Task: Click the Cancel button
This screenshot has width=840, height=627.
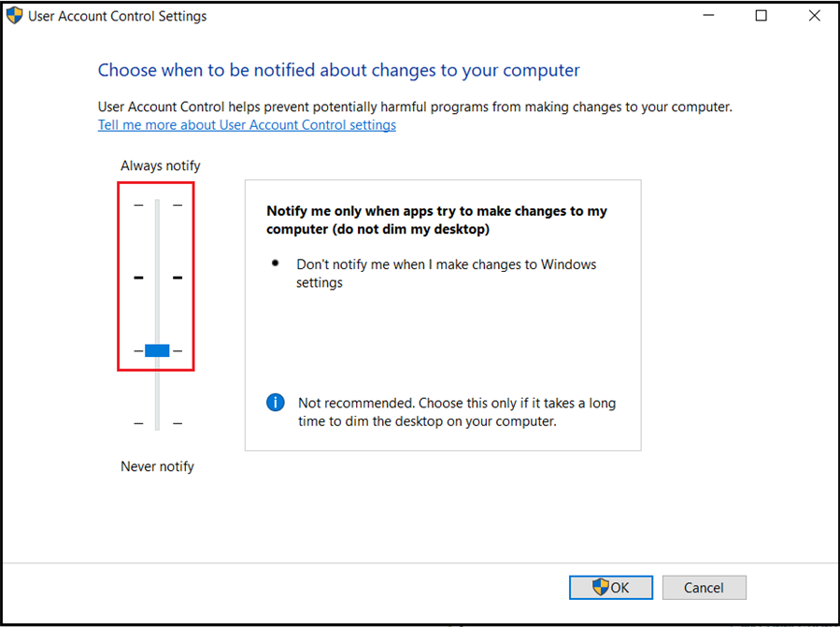Action: pyautogui.click(x=704, y=588)
